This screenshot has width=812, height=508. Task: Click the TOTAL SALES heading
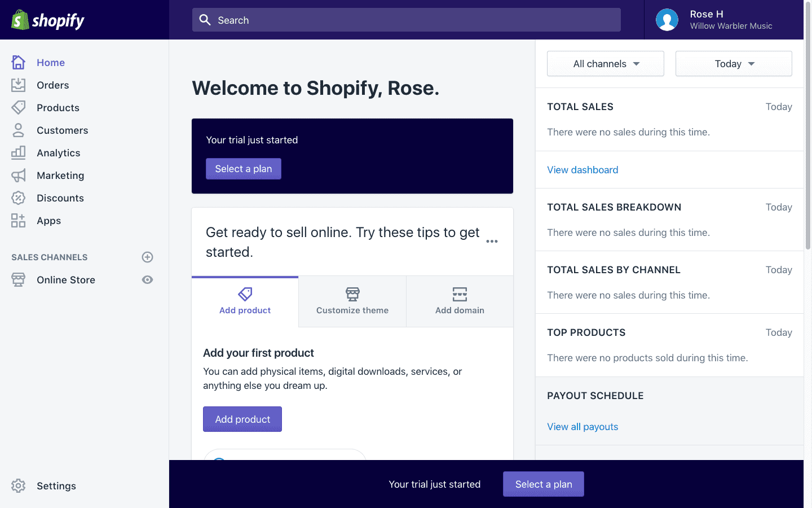580,107
